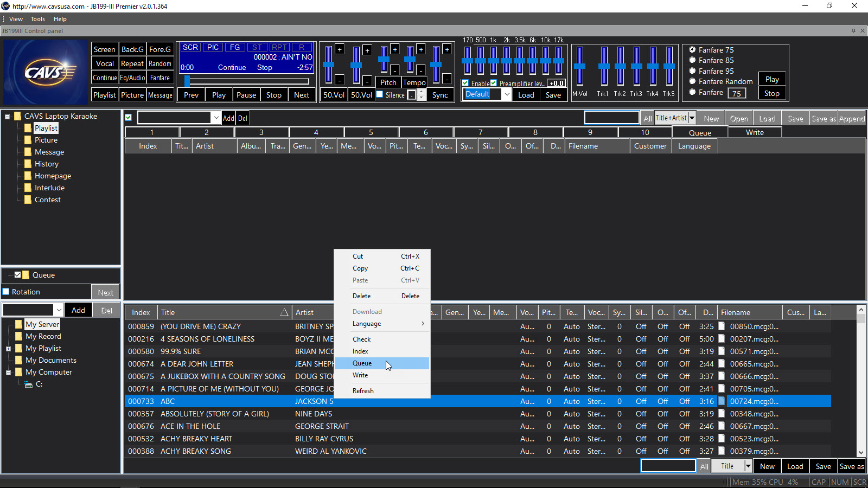Toggle the equalizer Enable checkbox
The width and height of the screenshot is (868, 488).
465,83
